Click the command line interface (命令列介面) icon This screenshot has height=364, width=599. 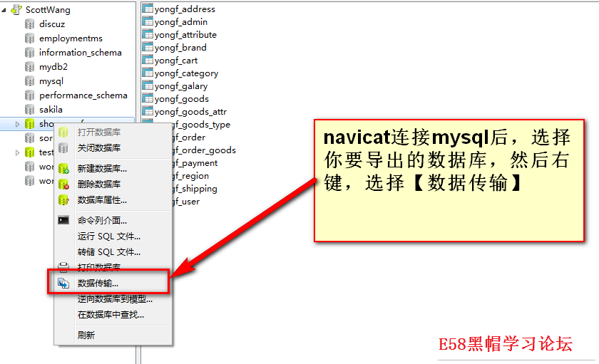(x=63, y=221)
